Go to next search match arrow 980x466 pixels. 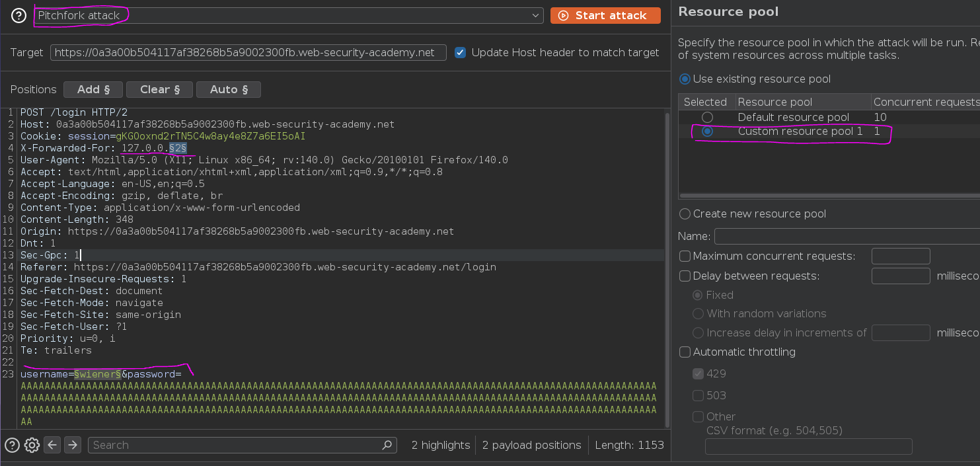click(x=73, y=445)
